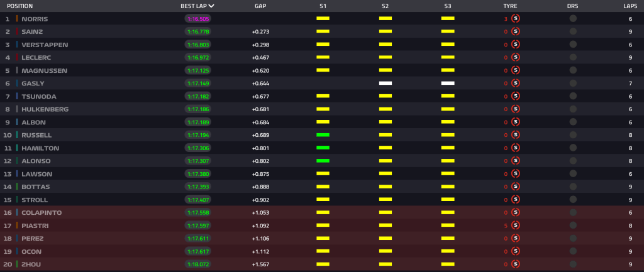
Task: Click the soft tyre icon in Perez row
Action: (516, 238)
